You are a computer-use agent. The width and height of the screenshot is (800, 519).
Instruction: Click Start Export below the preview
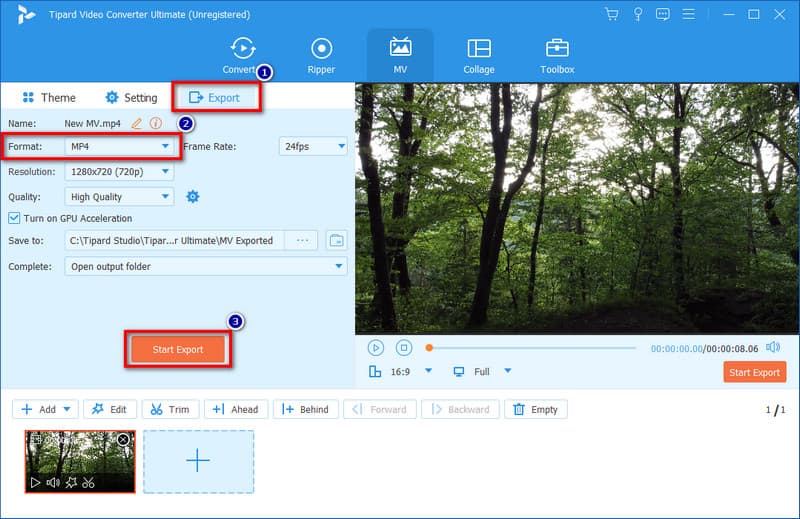(755, 373)
